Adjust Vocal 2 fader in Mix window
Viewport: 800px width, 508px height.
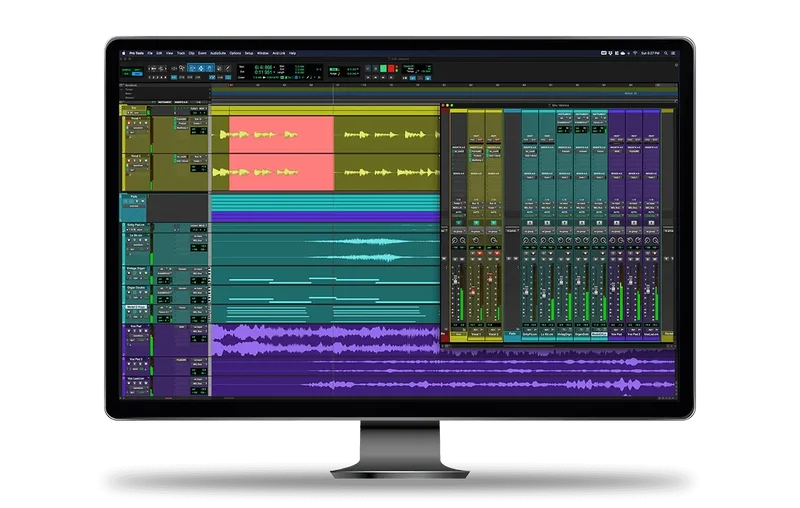pos(490,278)
